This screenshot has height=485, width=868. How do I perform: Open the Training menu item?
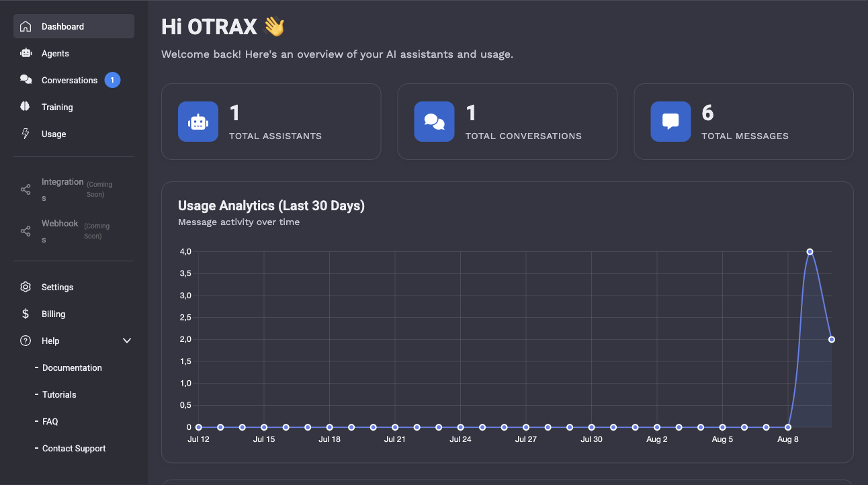pos(57,107)
